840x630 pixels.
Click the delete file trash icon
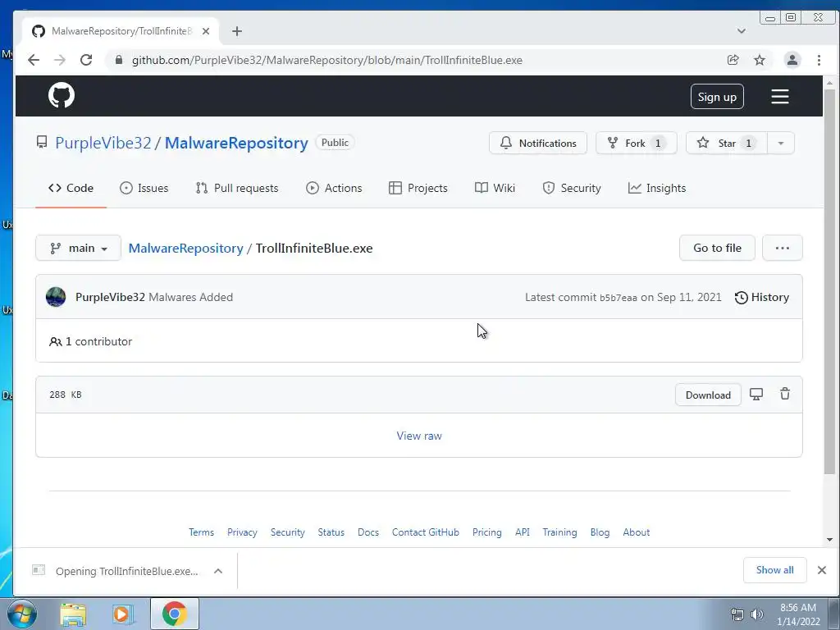point(785,394)
